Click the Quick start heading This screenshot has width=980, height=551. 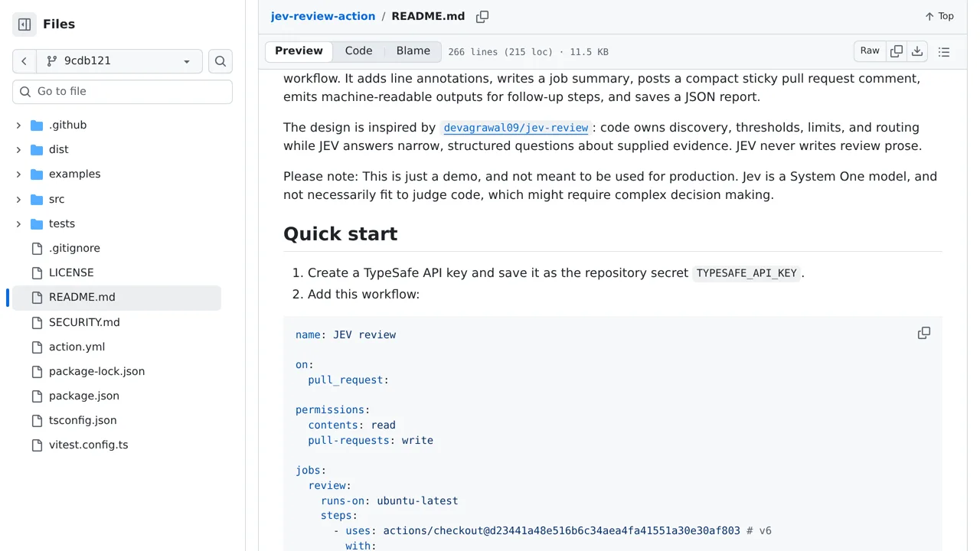[340, 234]
